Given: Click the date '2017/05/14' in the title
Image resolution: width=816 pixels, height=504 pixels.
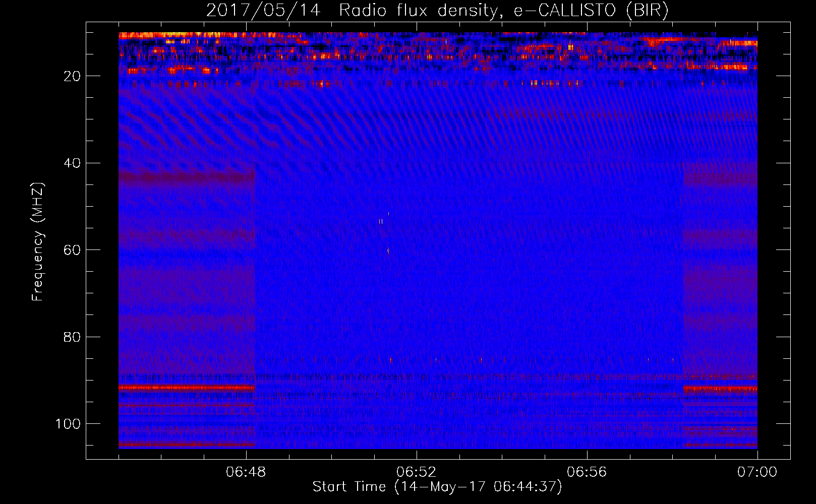Looking at the screenshot, I should coord(263,11).
